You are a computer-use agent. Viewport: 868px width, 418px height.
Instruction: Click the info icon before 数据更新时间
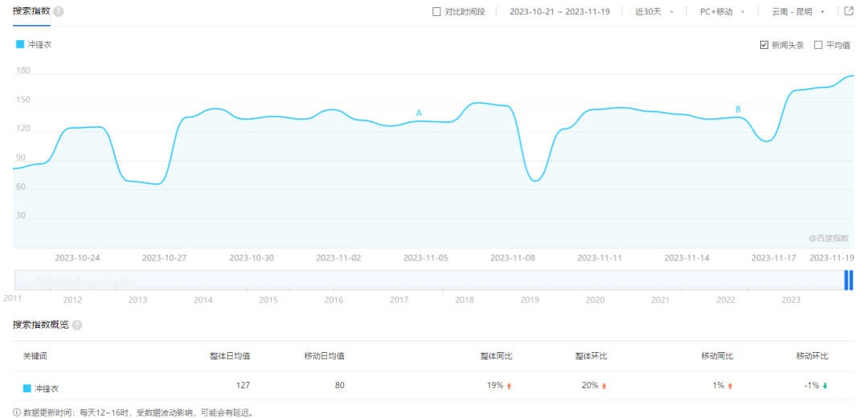coord(17,412)
